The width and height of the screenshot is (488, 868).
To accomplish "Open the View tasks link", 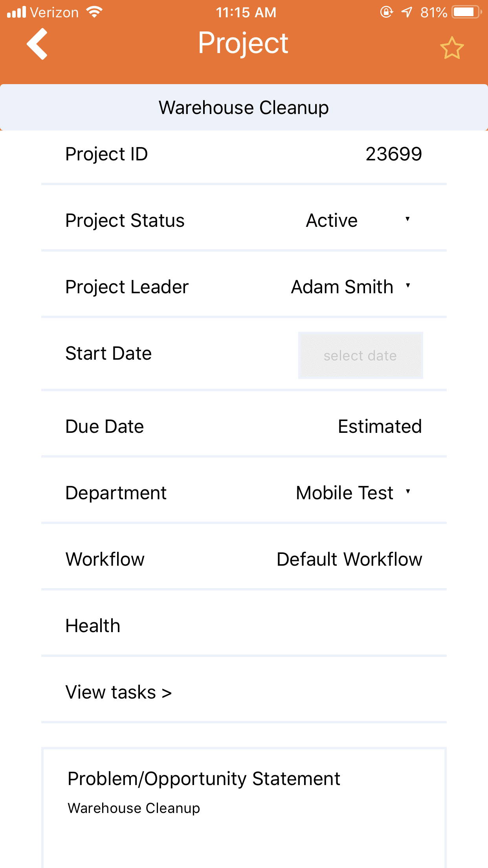I will [x=119, y=692].
